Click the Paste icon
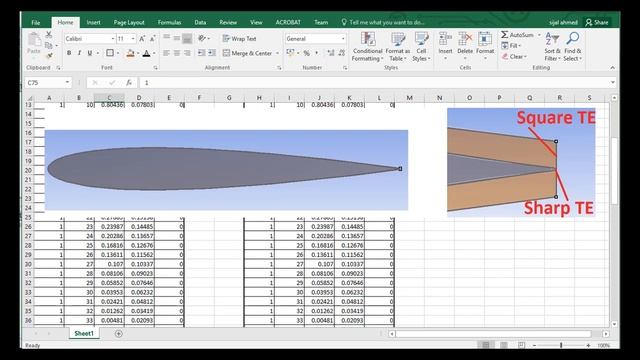Viewport: 640px width, 360px height. coord(34,40)
